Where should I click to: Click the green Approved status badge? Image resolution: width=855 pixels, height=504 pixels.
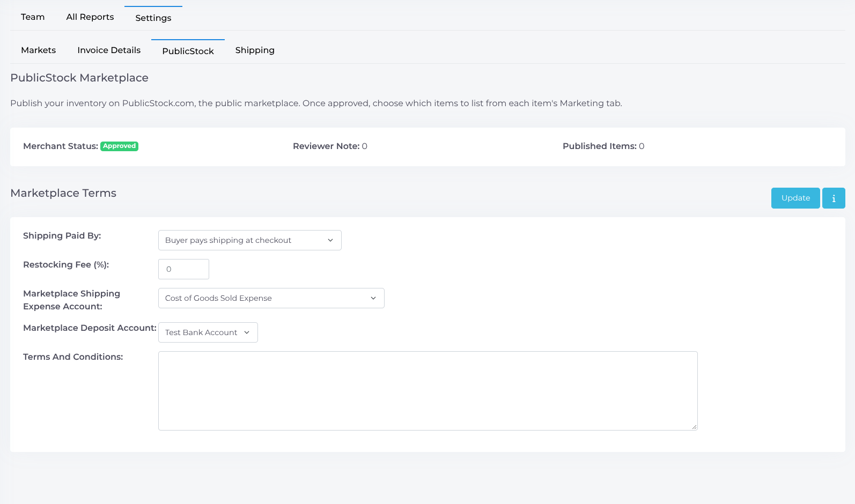click(120, 146)
